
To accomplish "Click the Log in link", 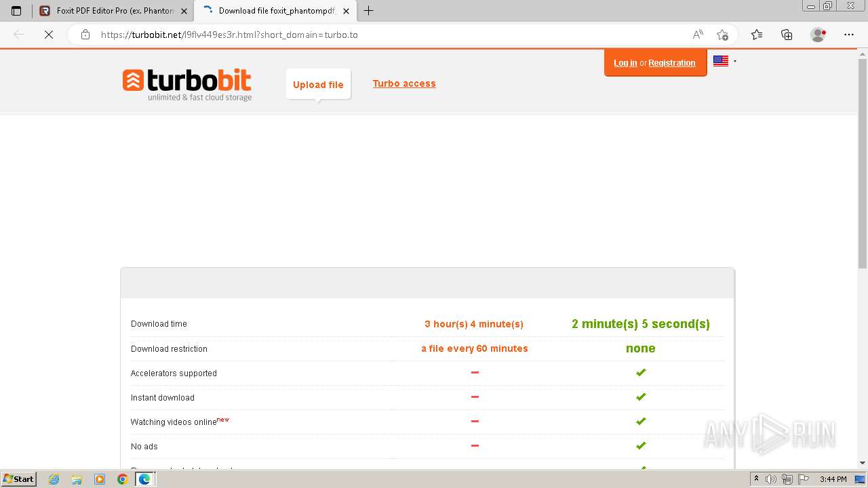I will point(625,63).
